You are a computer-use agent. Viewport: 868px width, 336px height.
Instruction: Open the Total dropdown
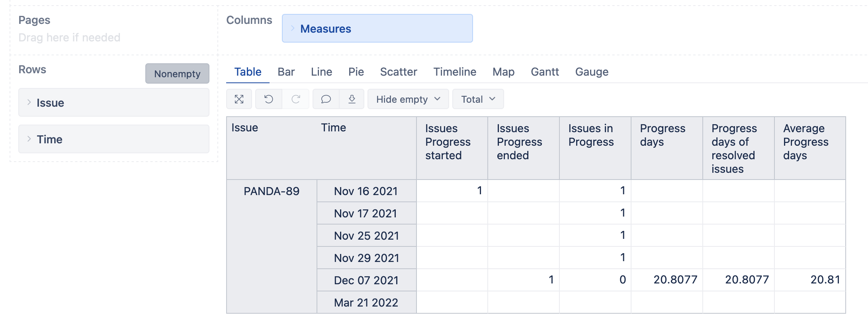478,99
